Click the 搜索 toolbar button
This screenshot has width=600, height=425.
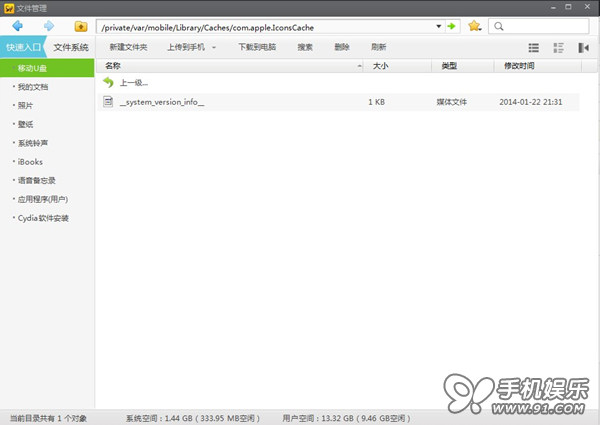305,47
